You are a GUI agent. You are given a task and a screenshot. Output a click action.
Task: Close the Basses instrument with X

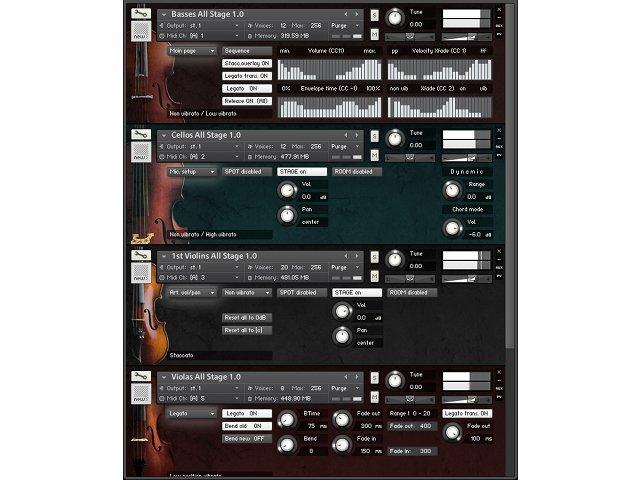(x=499, y=8)
